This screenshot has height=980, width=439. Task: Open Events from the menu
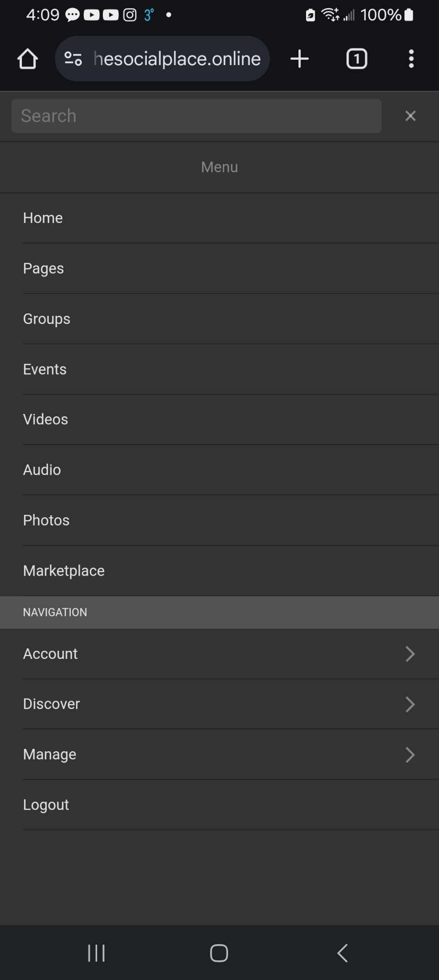(x=45, y=369)
